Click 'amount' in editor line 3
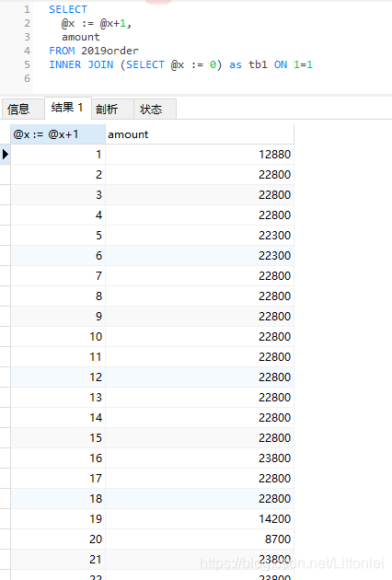The image size is (392, 580). (x=81, y=37)
